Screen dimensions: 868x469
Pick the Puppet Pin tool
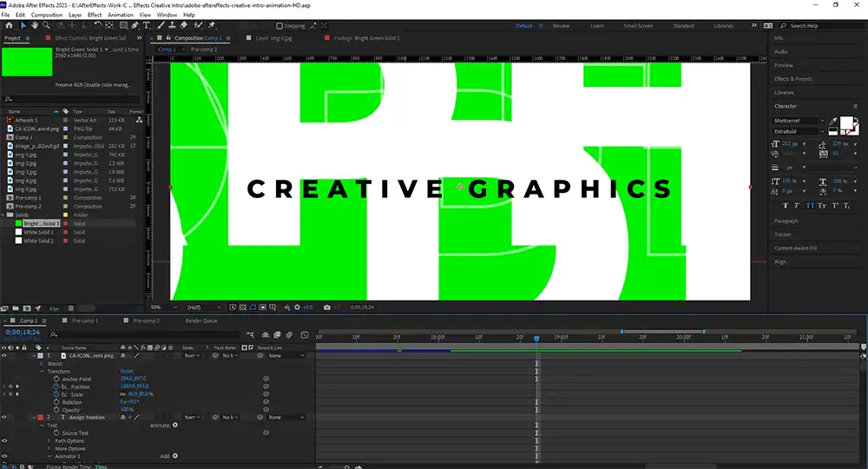click(x=212, y=26)
